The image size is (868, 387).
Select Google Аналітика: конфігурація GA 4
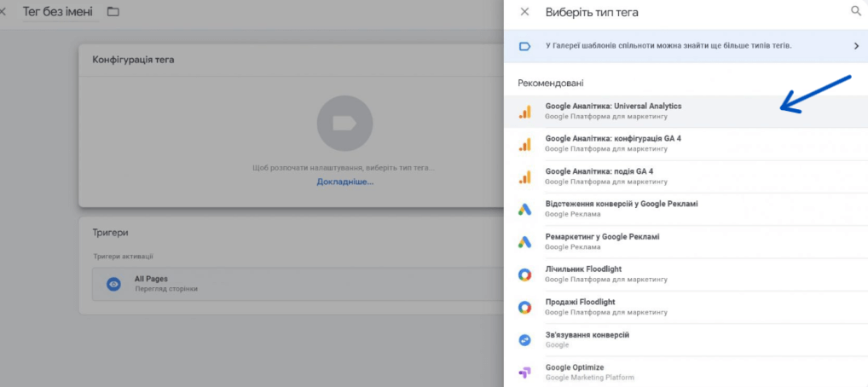tap(686, 144)
